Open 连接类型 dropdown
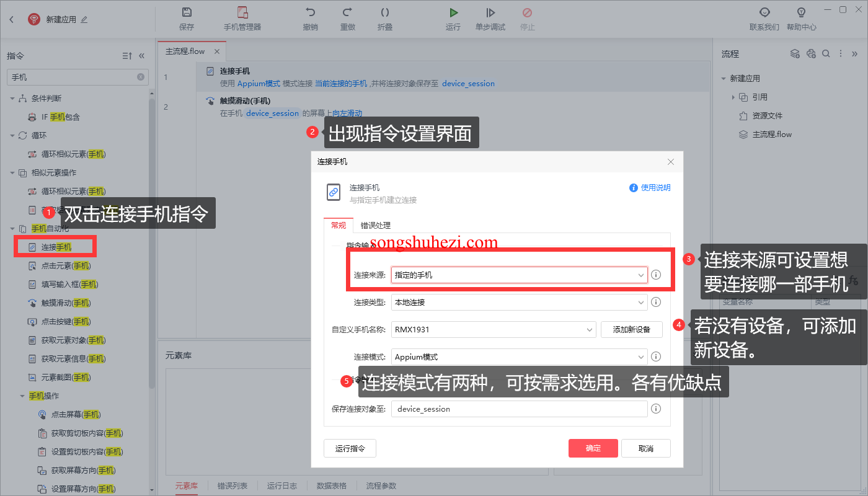Image resolution: width=868 pixels, height=496 pixels. point(520,303)
